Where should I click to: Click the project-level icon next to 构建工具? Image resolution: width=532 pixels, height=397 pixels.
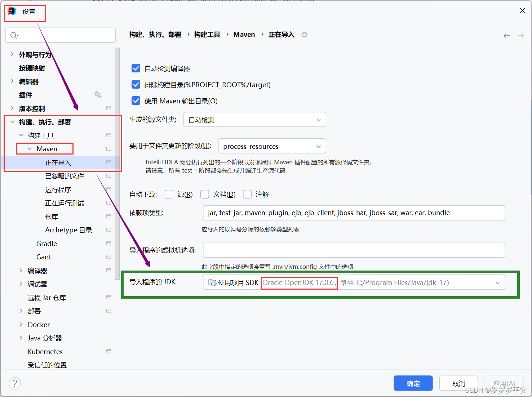pos(108,135)
